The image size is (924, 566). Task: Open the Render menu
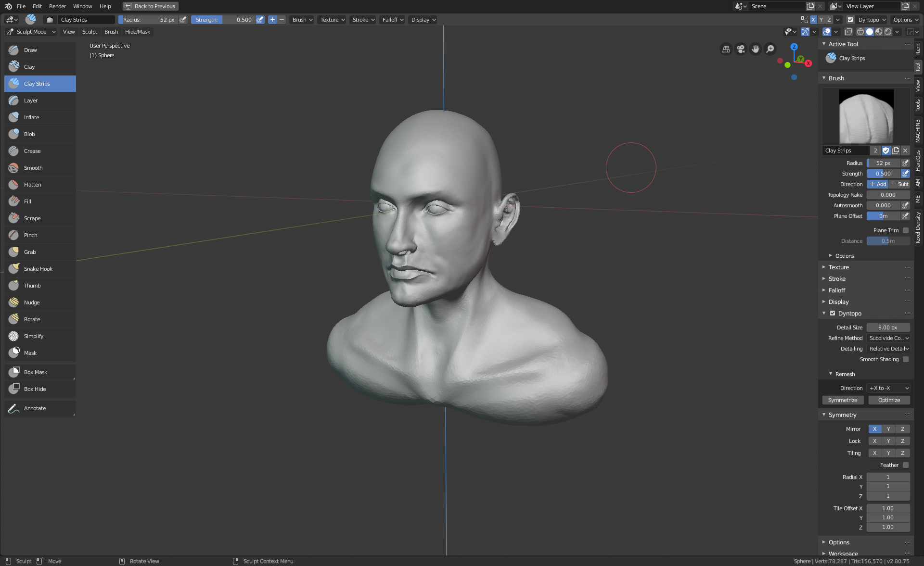coord(57,6)
